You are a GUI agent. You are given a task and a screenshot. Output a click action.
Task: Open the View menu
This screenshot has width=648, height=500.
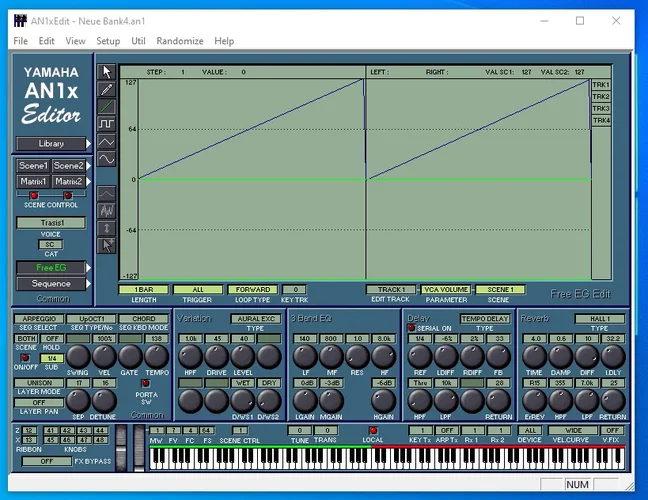(x=75, y=41)
